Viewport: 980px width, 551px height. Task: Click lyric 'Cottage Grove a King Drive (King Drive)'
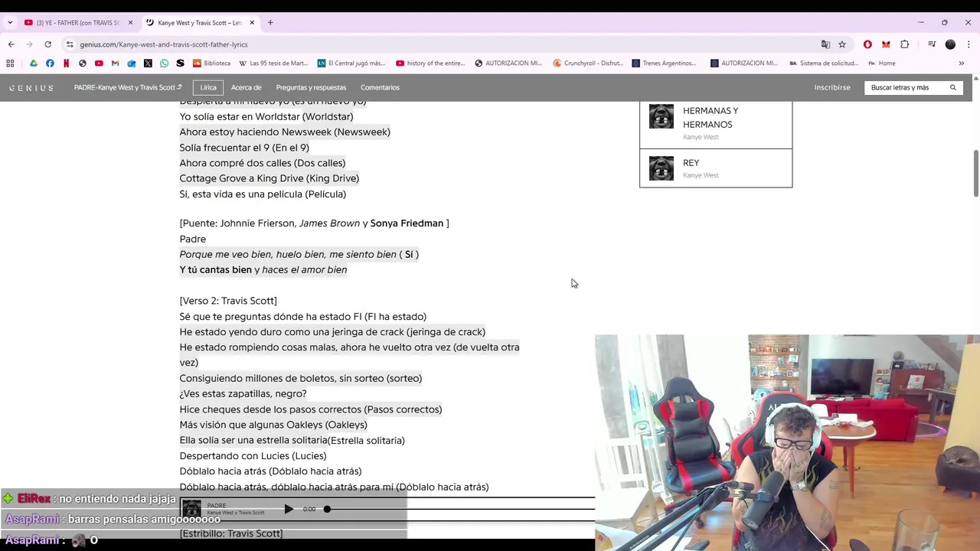pos(269,178)
